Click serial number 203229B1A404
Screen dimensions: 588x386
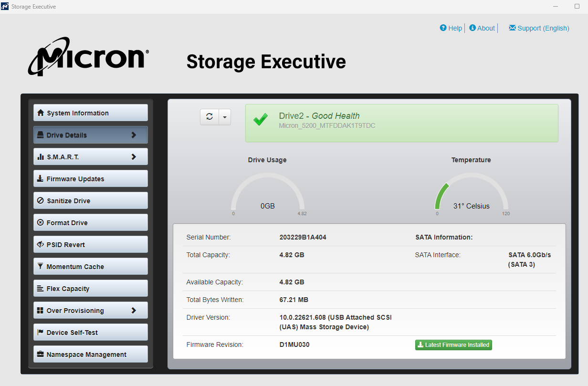pos(303,237)
